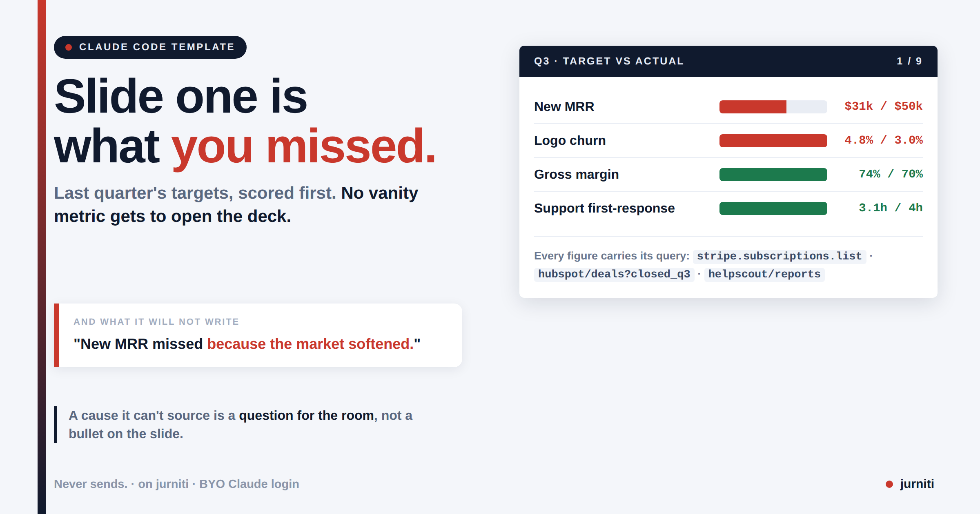Click the Support first-response green bar
Screen dimensions: 980x514
pos(773,208)
